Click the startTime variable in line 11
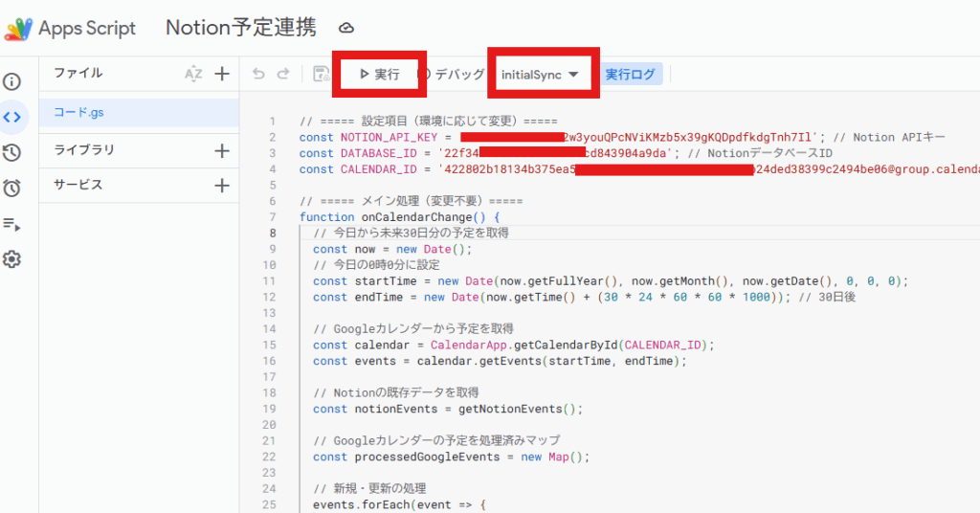Image resolution: width=980 pixels, height=513 pixels. [x=386, y=281]
